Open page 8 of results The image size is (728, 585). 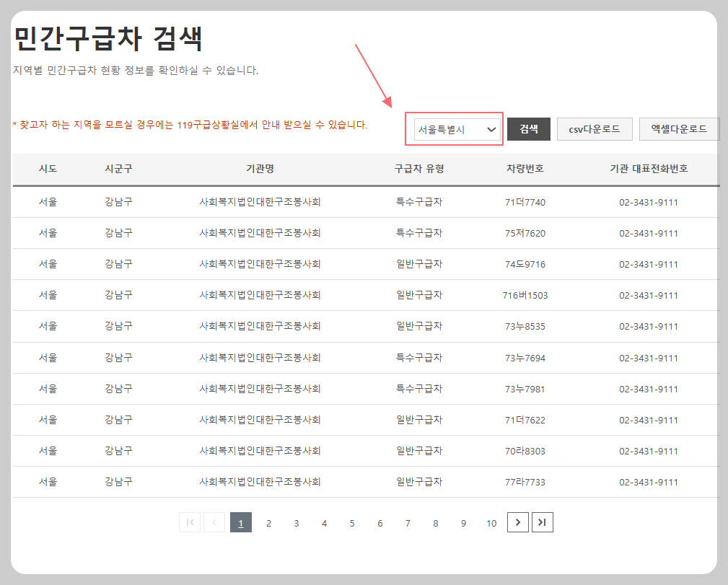[x=436, y=523]
